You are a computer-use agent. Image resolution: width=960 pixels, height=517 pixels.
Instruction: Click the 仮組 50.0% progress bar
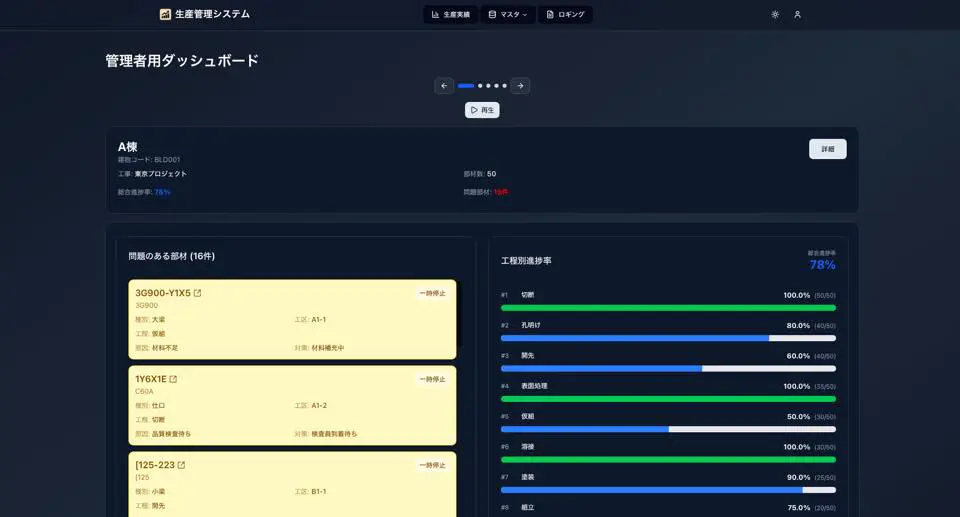pos(668,429)
